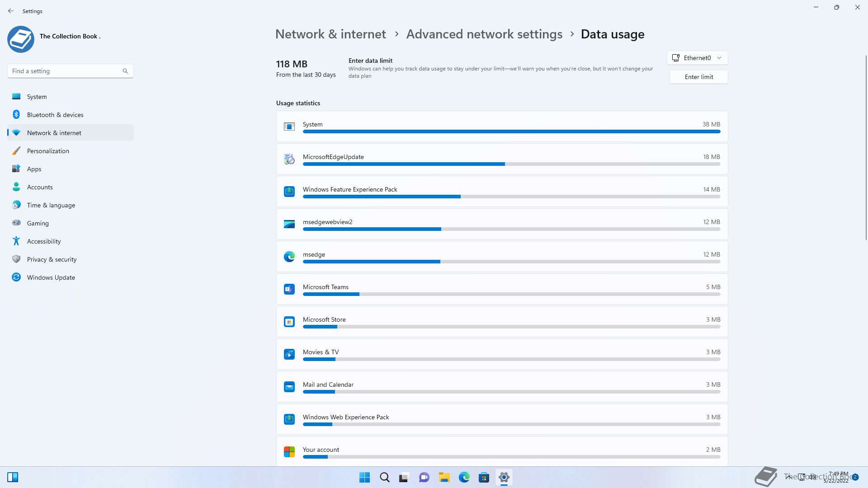Open Microsoft Store from the taskbar
This screenshot has height=488, width=868.
point(484,477)
